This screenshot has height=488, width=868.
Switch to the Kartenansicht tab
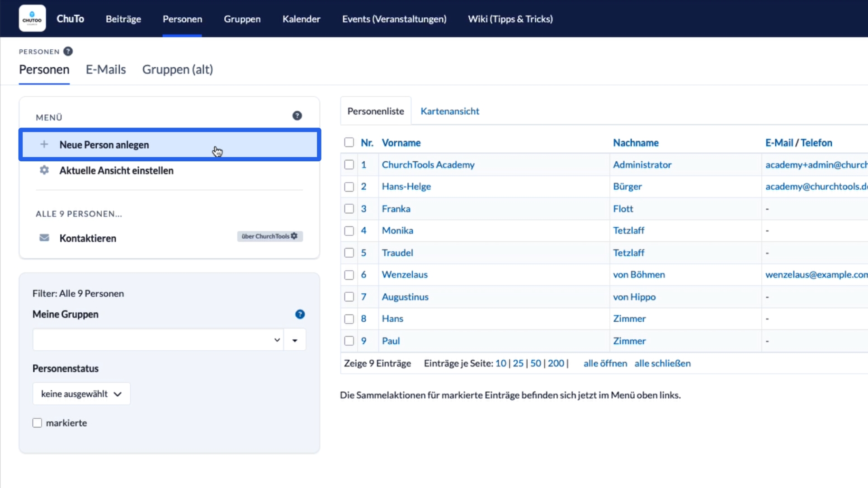click(449, 111)
